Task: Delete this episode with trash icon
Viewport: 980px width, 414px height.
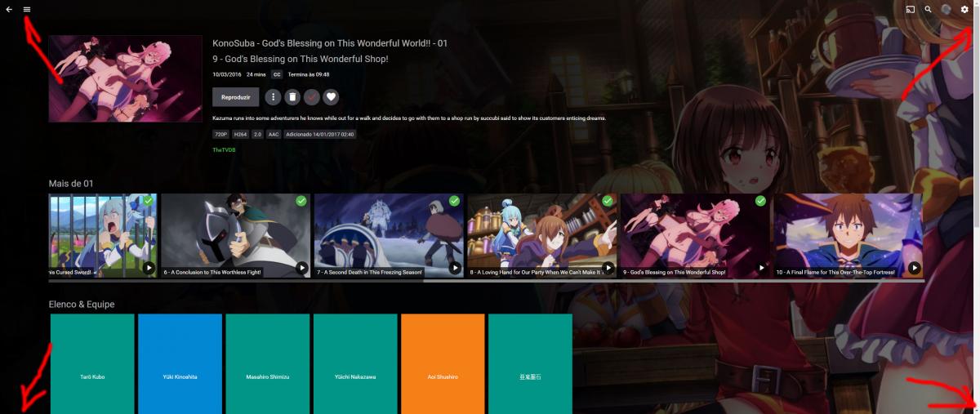Action: point(292,97)
